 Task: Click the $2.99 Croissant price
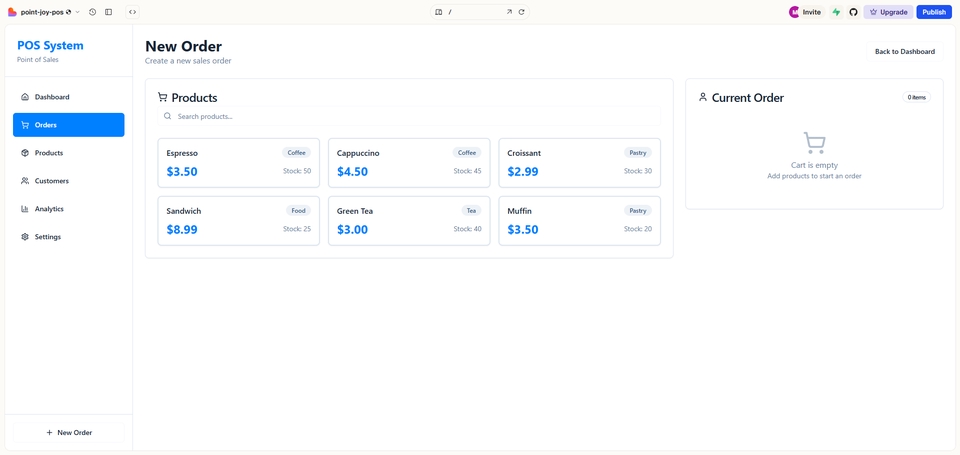tap(523, 171)
